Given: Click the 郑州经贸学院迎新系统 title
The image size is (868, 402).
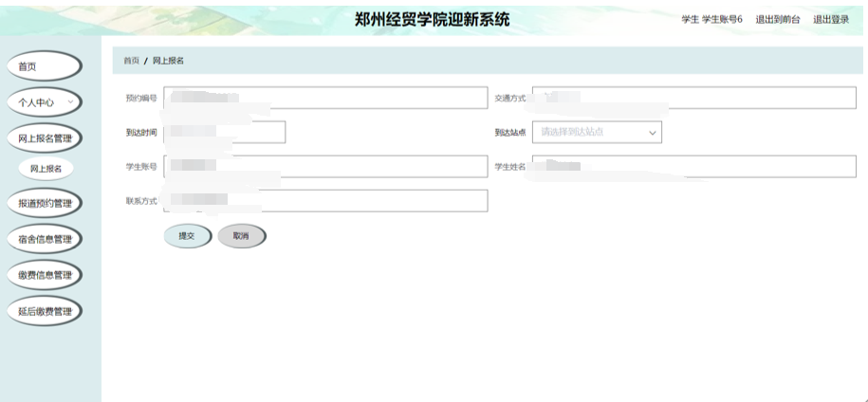Looking at the screenshot, I should (433, 20).
